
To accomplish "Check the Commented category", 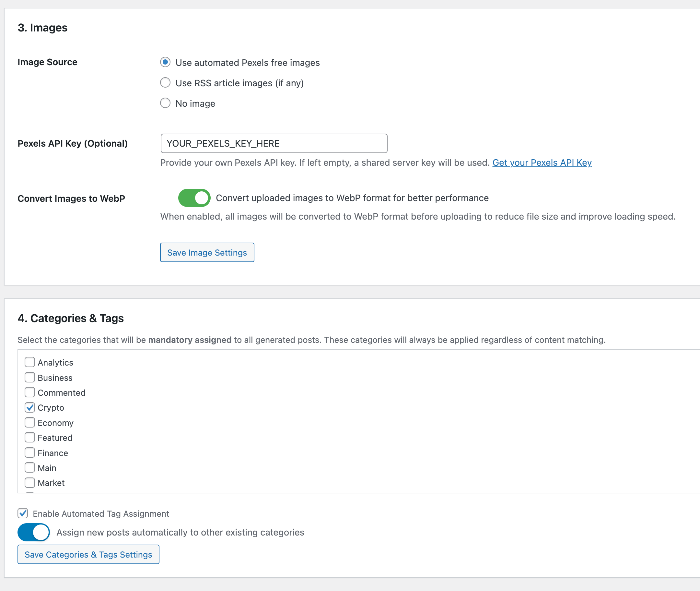I will (29, 392).
